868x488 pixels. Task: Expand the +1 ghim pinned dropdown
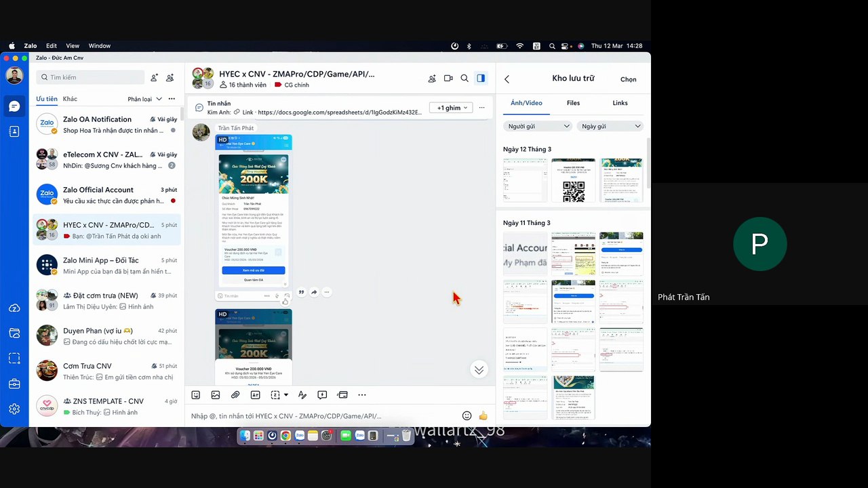coord(452,108)
